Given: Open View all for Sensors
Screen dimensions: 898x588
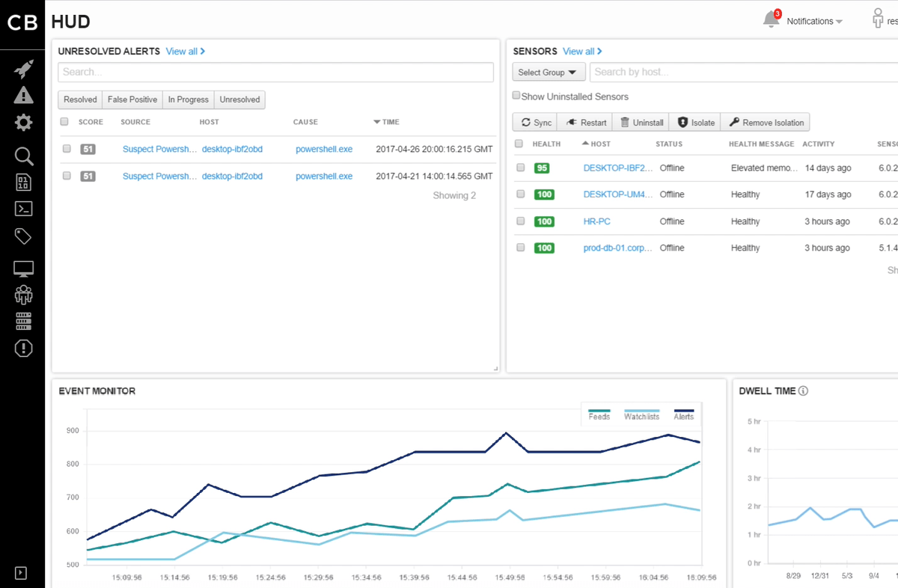Looking at the screenshot, I should [582, 52].
